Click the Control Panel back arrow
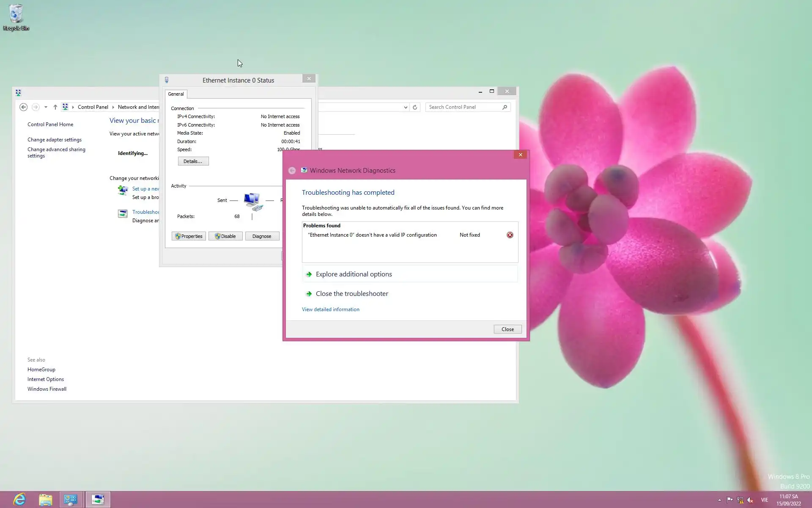 click(24, 107)
